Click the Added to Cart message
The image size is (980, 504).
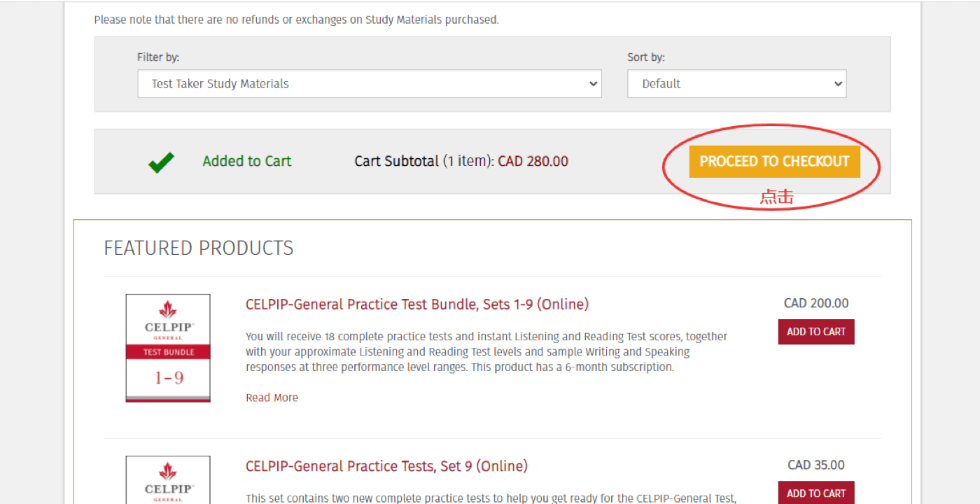click(x=247, y=162)
